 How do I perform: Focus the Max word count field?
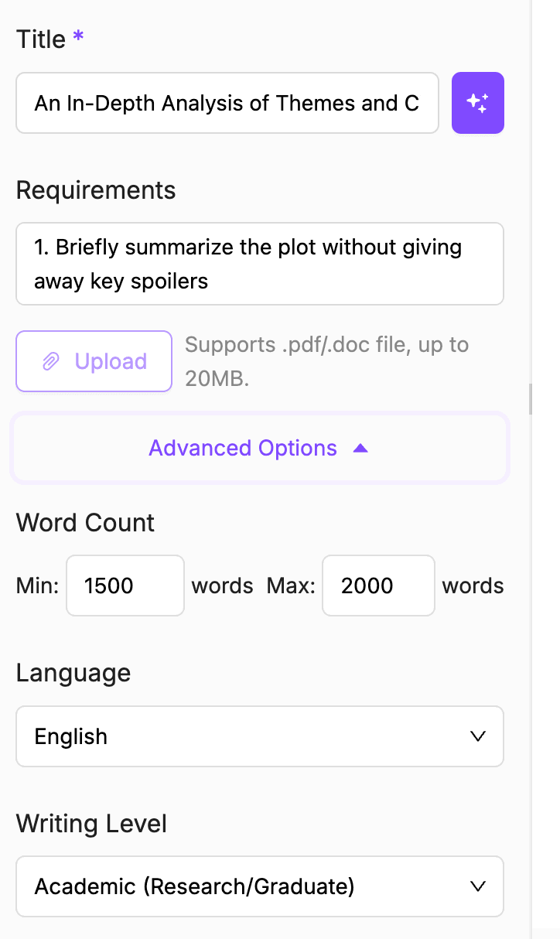(377, 586)
